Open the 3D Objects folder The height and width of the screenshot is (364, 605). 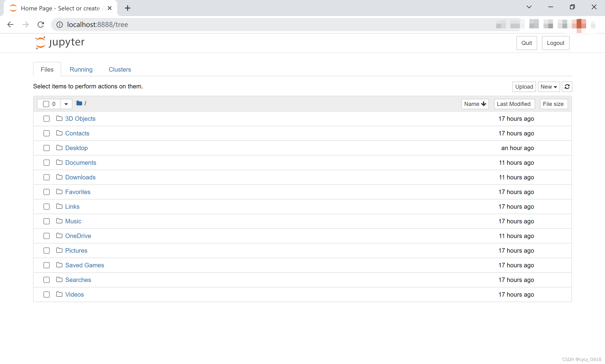(x=80, y=119)
